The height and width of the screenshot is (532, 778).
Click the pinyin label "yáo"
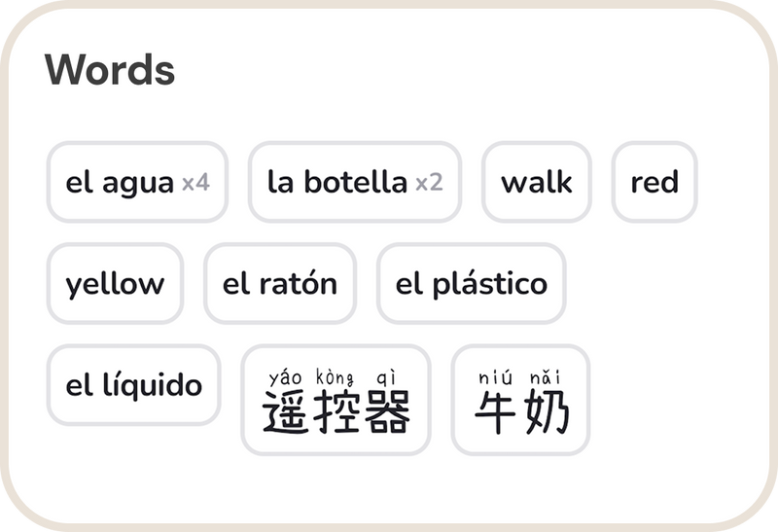[x=285, y=377]
